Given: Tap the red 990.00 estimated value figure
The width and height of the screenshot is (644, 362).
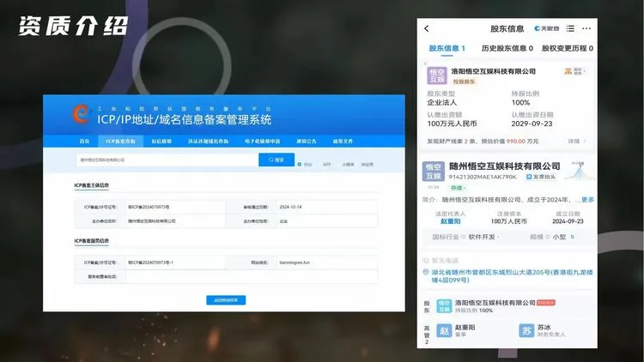Looking at the screenshot, I should [516, 142].
